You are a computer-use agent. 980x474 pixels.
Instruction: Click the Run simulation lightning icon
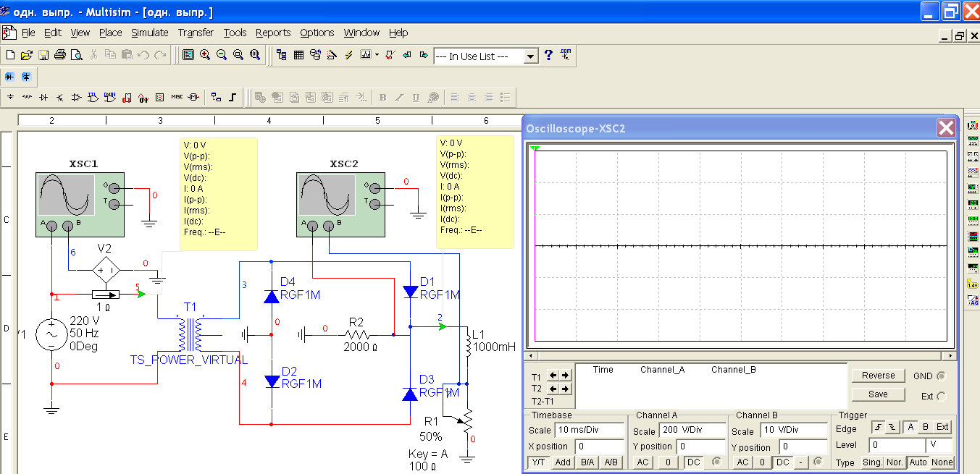tap(348, 55)
